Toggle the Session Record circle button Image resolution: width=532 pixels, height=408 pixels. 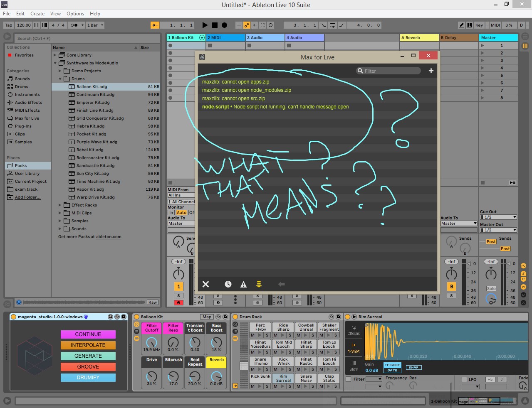[x=271, y=25]
